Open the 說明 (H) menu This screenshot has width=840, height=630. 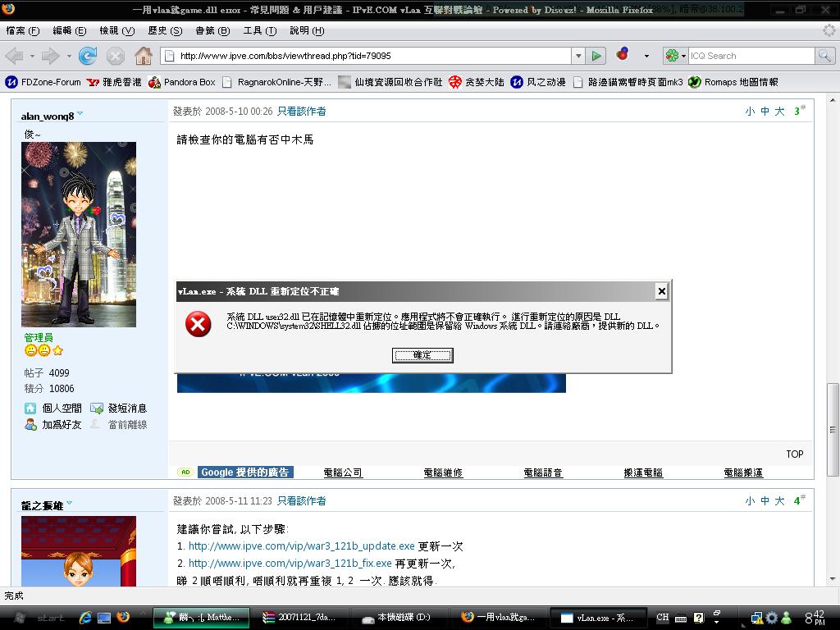307,30
